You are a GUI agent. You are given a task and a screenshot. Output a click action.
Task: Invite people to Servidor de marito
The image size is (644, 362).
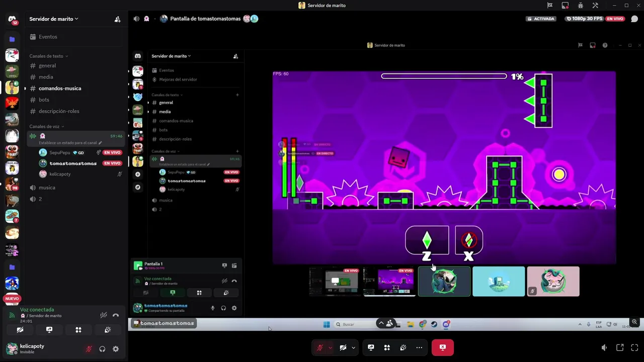(117, 19)
